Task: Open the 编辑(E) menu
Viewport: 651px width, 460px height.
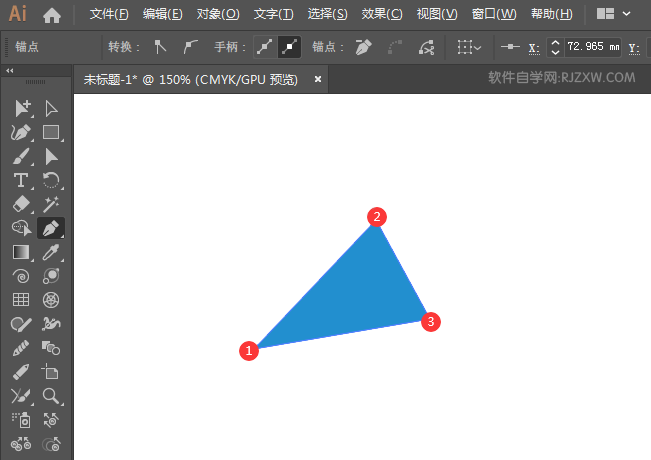Action: pyautogui.click(x=162, y=14)
